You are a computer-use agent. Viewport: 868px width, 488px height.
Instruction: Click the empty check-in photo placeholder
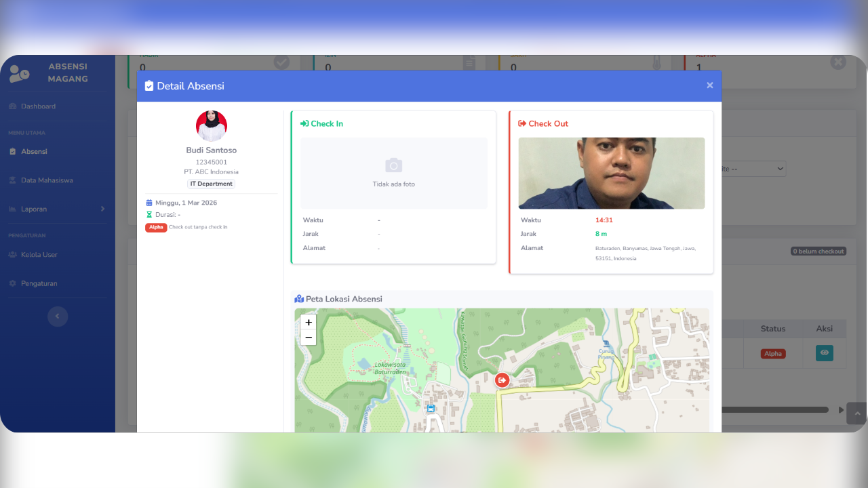pos(393,174)
